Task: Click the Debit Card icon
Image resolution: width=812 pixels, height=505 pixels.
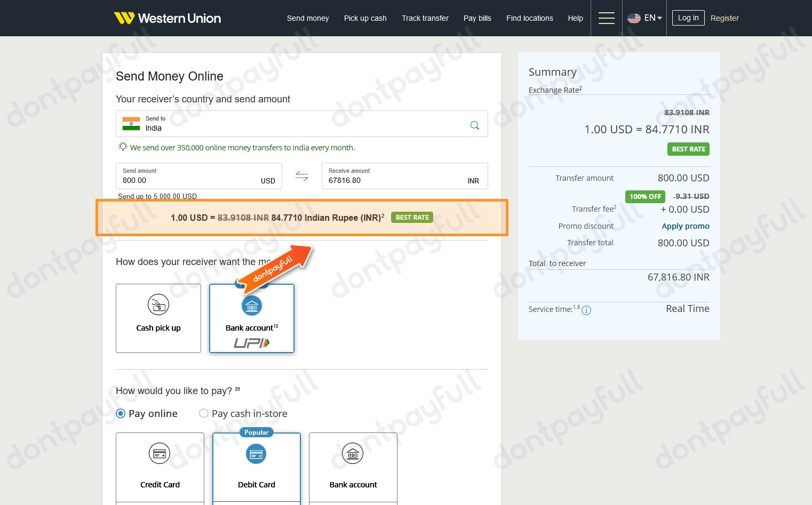Action: pyautogui.click(x=256, y=454)
